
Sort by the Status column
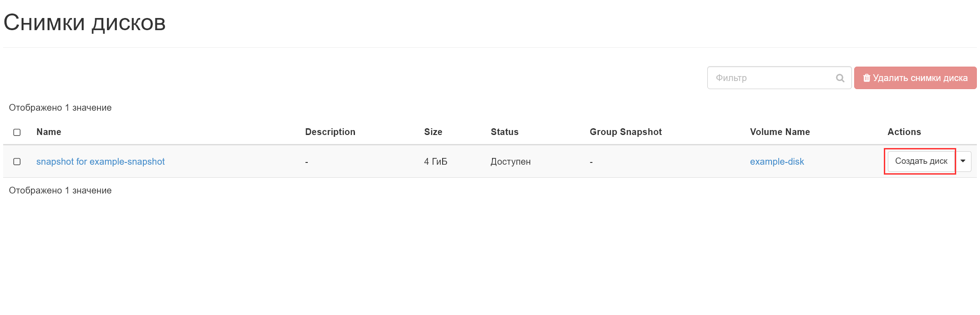pyautogui.click(x=505, y=132)
